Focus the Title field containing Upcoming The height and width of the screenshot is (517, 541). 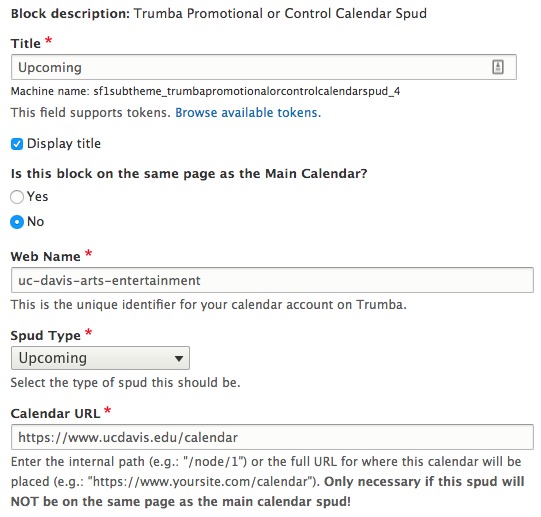pos(264,67)
